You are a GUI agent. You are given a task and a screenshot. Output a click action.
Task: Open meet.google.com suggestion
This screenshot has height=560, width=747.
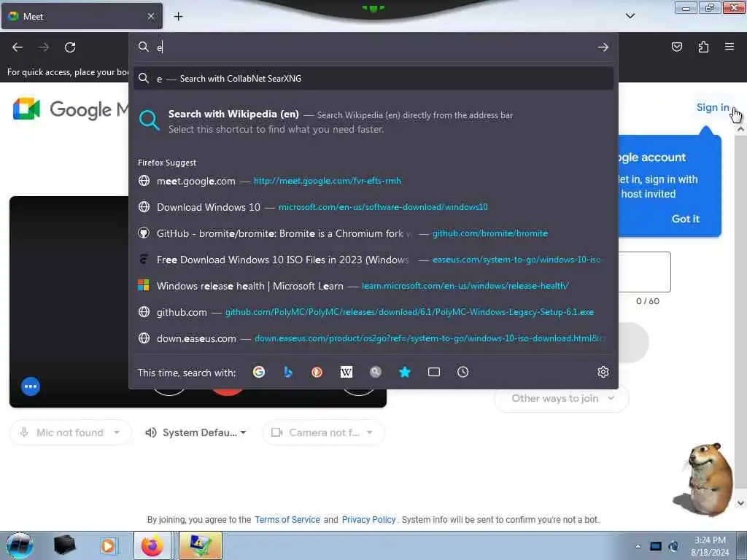(373, 181)
